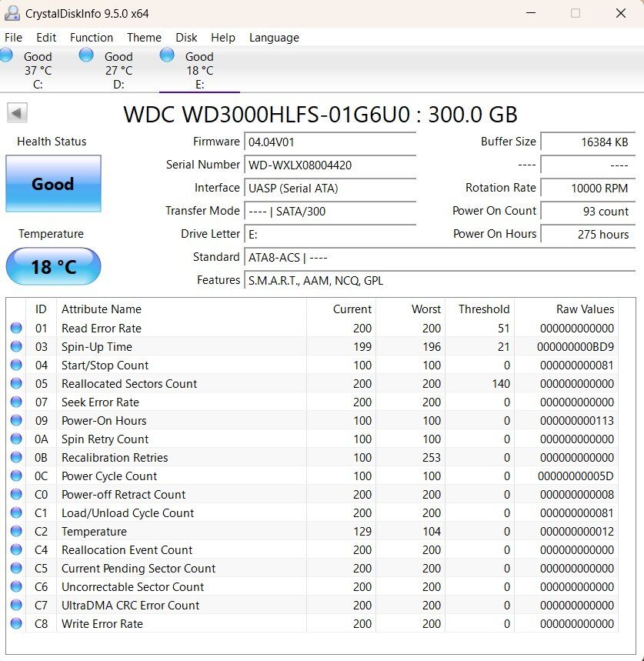The height and width of the screenshot is (661, 644).
Task: Click status orb for Read Error Rate
Action: pyautogui.click(x=16, y=328)
